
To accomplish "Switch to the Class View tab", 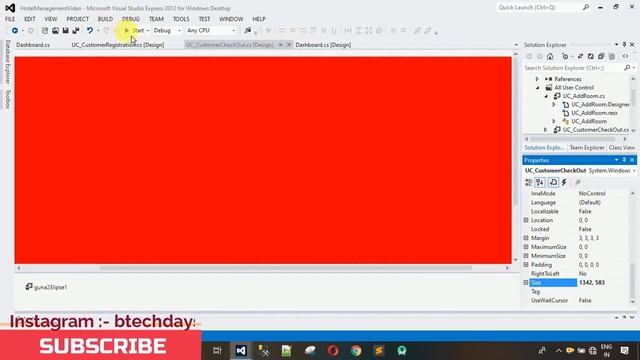I will click(622, 148).
